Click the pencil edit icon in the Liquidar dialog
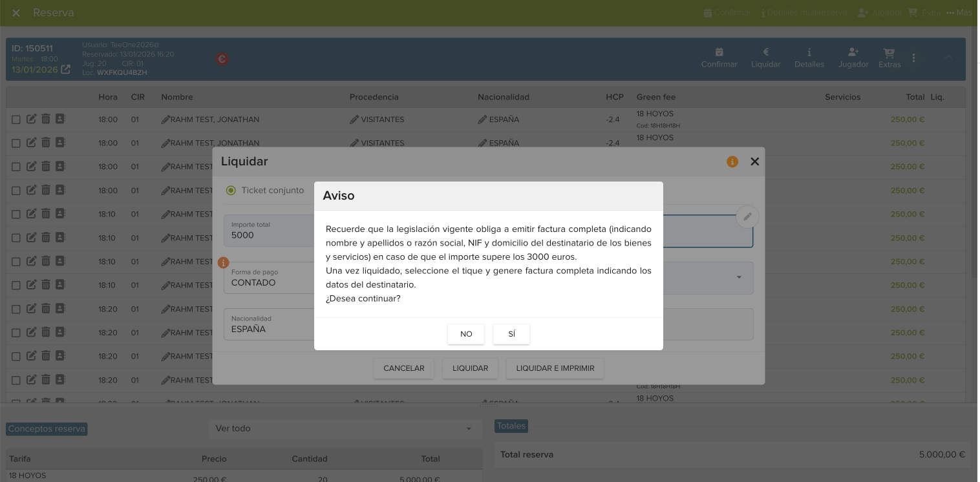980x482 pixels. click(747, 217)
